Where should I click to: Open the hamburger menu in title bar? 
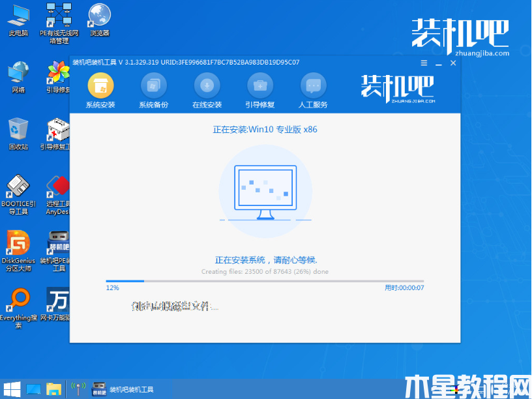pos(424,63)
